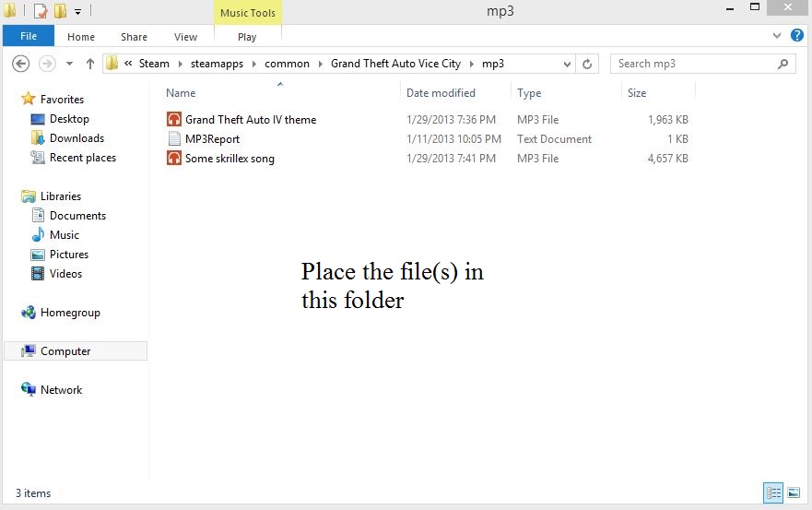Click the New folder quick access icon

60,11
